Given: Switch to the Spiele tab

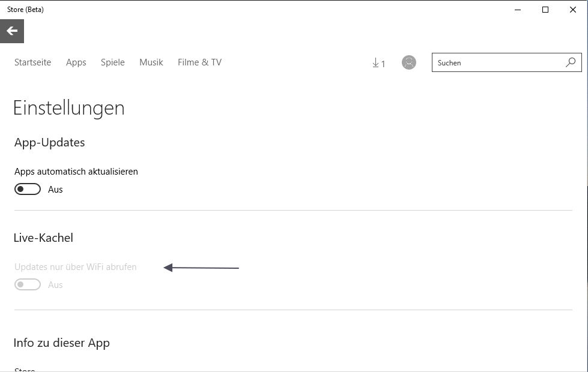Looking at the screenshot, I should coord(113,62).
